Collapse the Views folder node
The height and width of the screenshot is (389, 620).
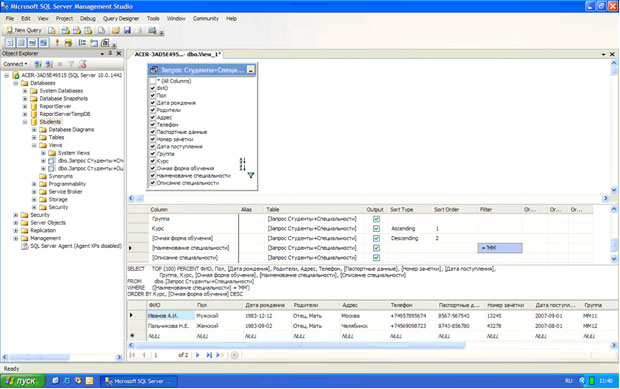coord(34,145)
